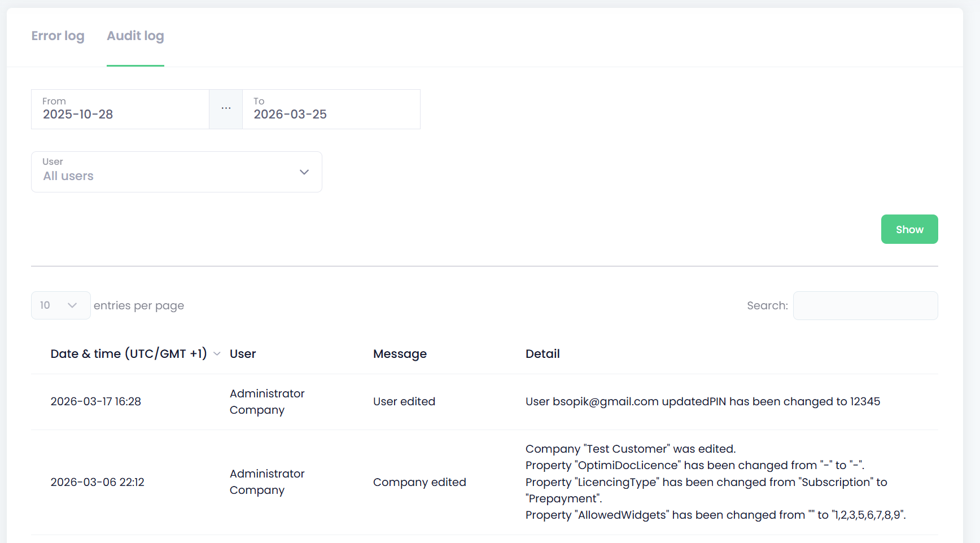Click the From date field
Screen dimensions: 980x543
pos(120,110)
